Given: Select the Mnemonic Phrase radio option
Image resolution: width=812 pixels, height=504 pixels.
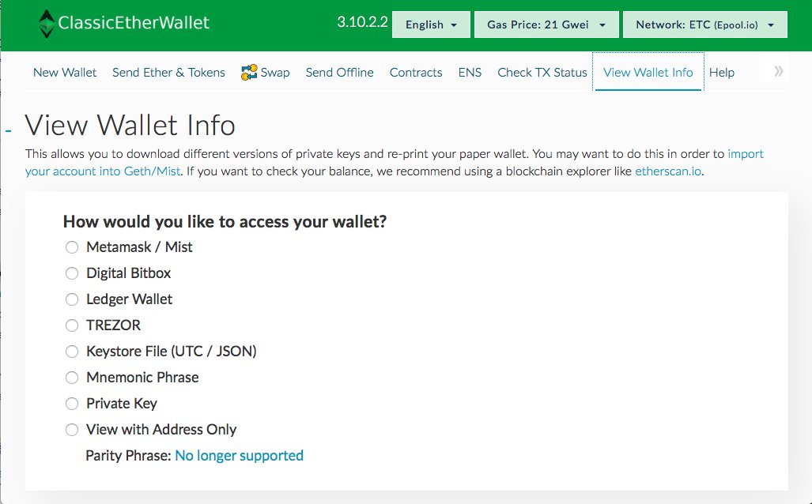Looking at the screenshot, I should [x=72, y=378].
